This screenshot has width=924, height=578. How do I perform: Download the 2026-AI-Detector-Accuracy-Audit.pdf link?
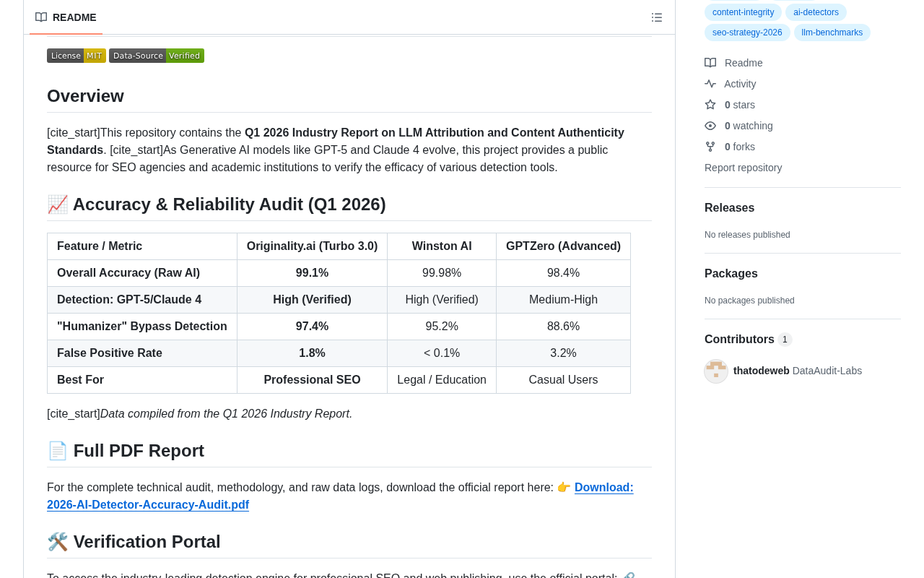coord(340,496)
